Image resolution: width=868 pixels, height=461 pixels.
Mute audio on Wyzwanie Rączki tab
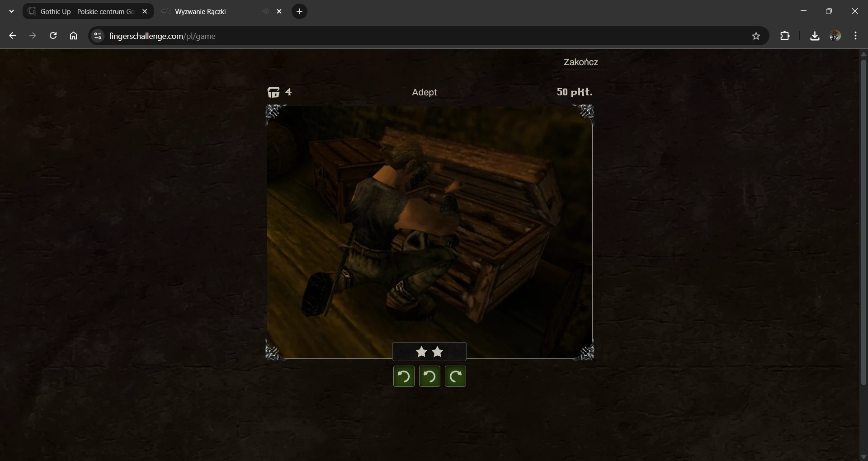pyautogui.click(x=265, y=11)
